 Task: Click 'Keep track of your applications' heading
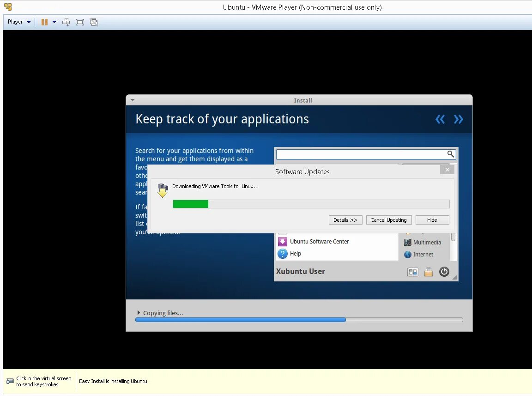[222, 119]
